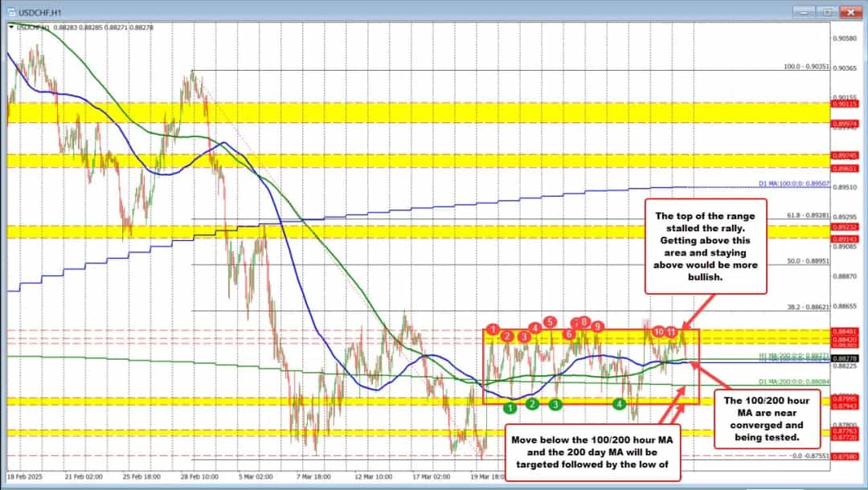868x490 pixels.
Task: Select green marker 3 along the support area
Action: click(x=555, y=405)
